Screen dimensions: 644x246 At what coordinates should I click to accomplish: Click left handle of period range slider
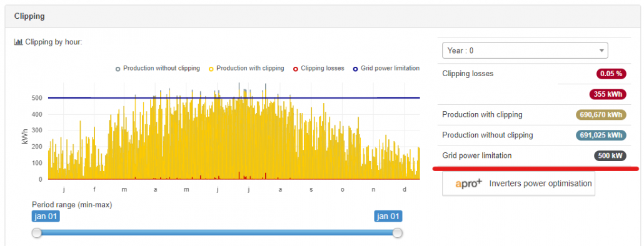point(37,233)
